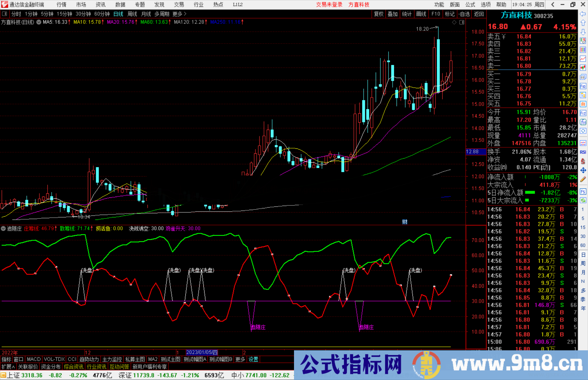Switch to the 周线 weekly chart tab

132,14
